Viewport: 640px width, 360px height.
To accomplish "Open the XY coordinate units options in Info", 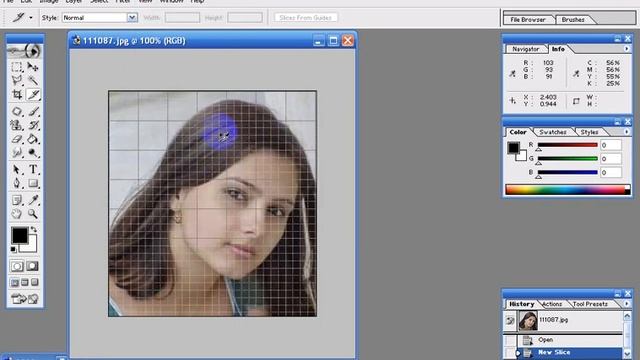I will (x=513, y=100).
